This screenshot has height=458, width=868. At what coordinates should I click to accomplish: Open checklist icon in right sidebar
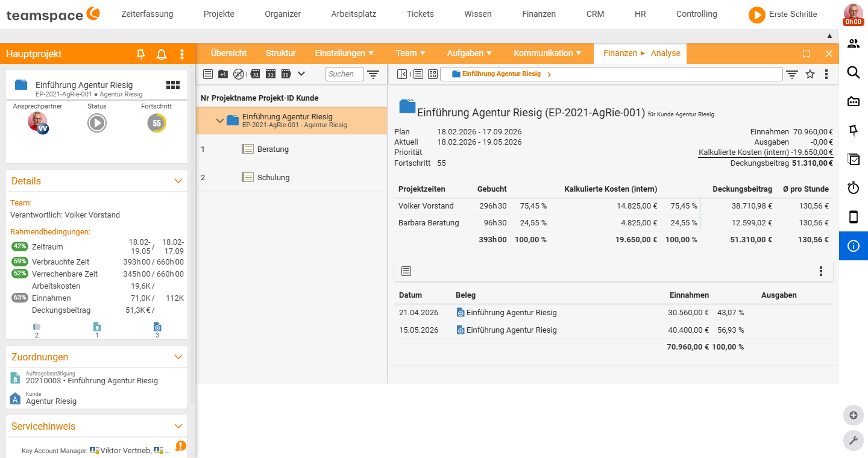(854, 159)
